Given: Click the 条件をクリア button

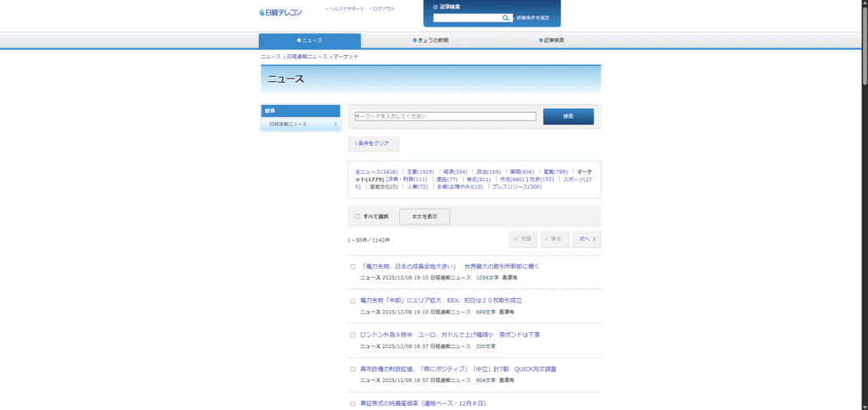Looking at the screenshot, I should (374, 143).
